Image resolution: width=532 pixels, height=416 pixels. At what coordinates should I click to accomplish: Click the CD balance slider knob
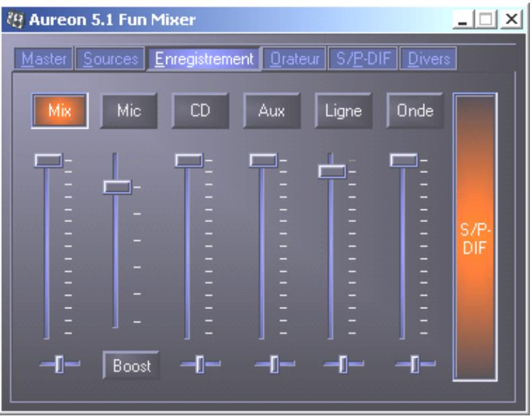point(200,364)
